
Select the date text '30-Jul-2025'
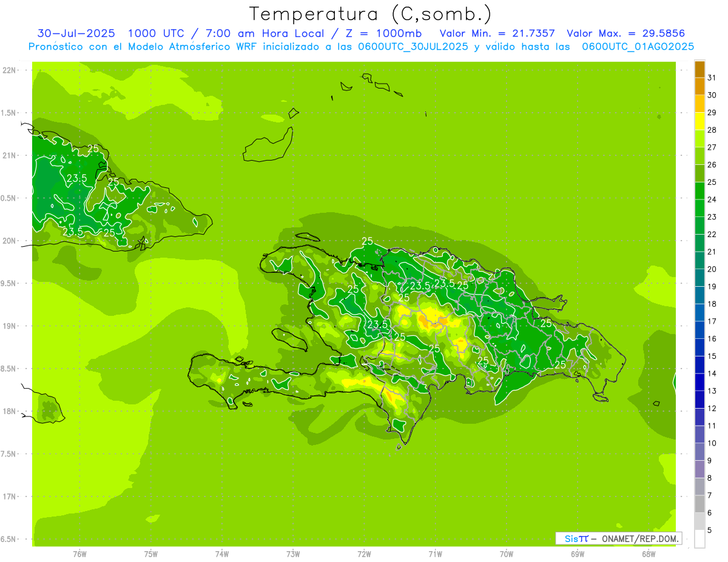(76, 33)
